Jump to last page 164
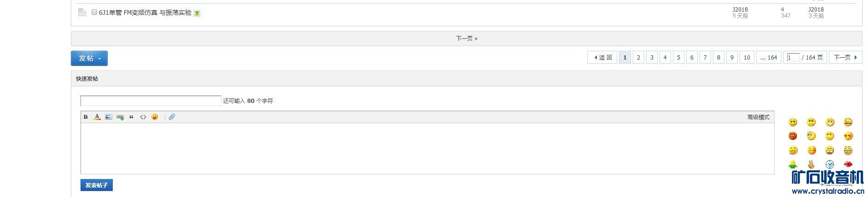Screen dimensions: 868x197 769,58
